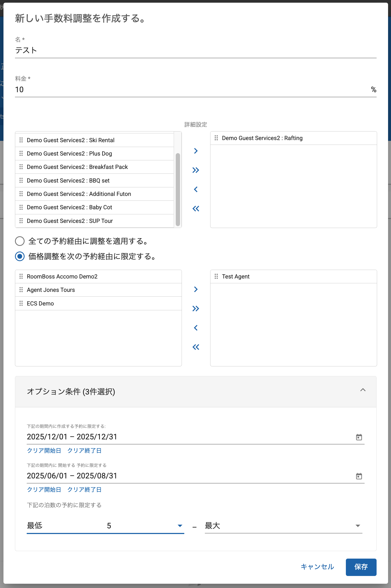Open calendar for booking creation date range
The height and width of the screenshot is (588, 391).
(x=359, y=437)
